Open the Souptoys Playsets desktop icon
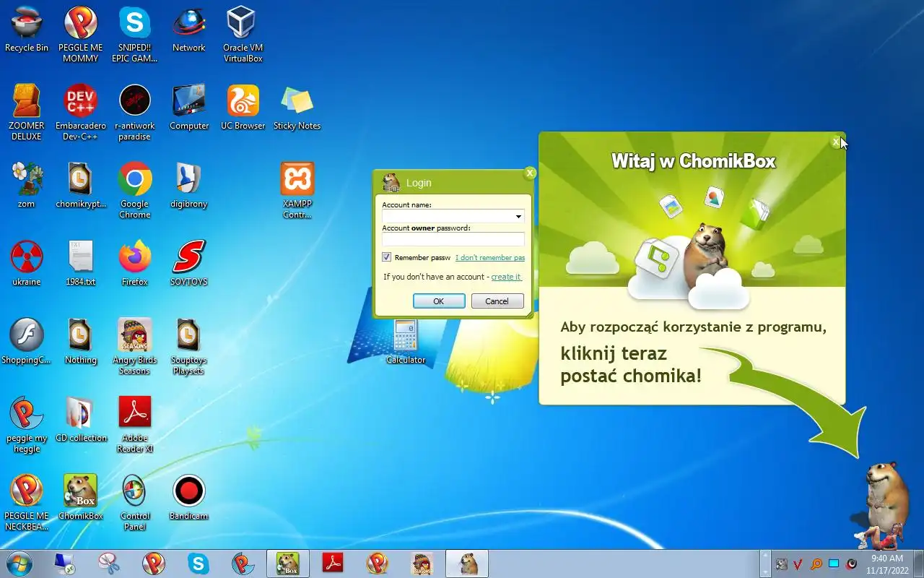 tap(189, 346)
